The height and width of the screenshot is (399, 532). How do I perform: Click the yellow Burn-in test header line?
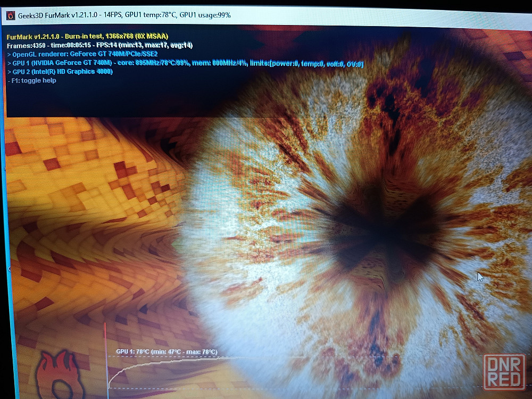pyautogui.click(x=87, y=37)
